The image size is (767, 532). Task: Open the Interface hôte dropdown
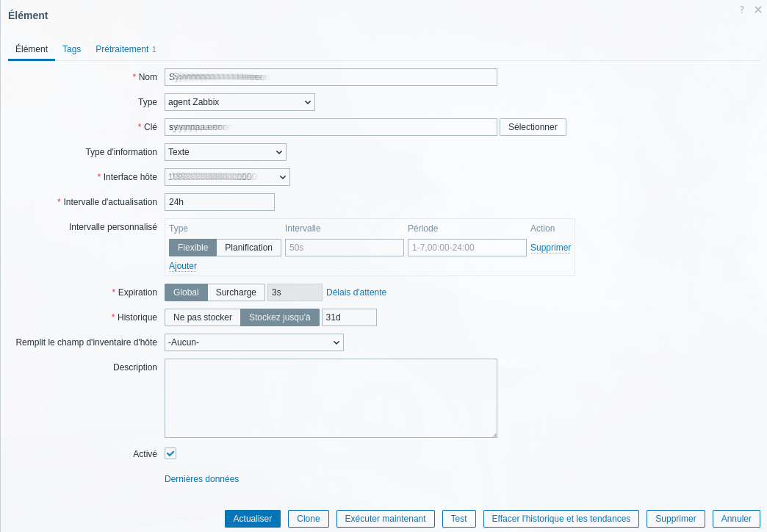pos(227,177)
